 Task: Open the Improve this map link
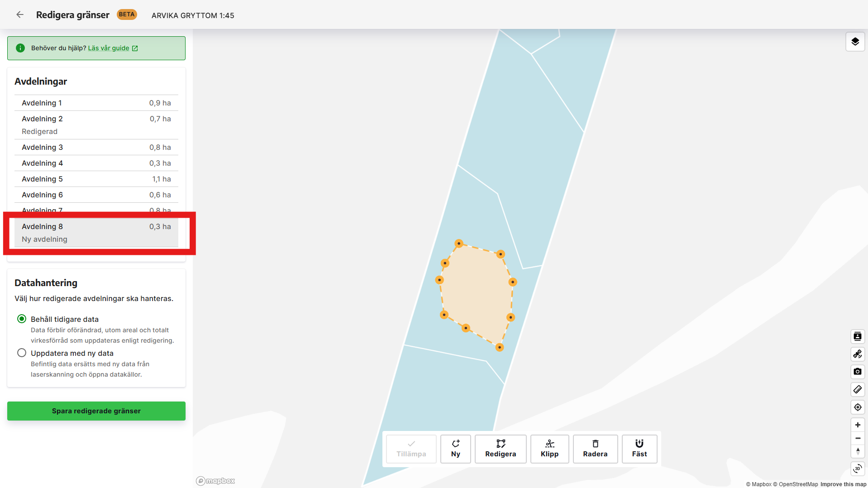tap(843, 484)
